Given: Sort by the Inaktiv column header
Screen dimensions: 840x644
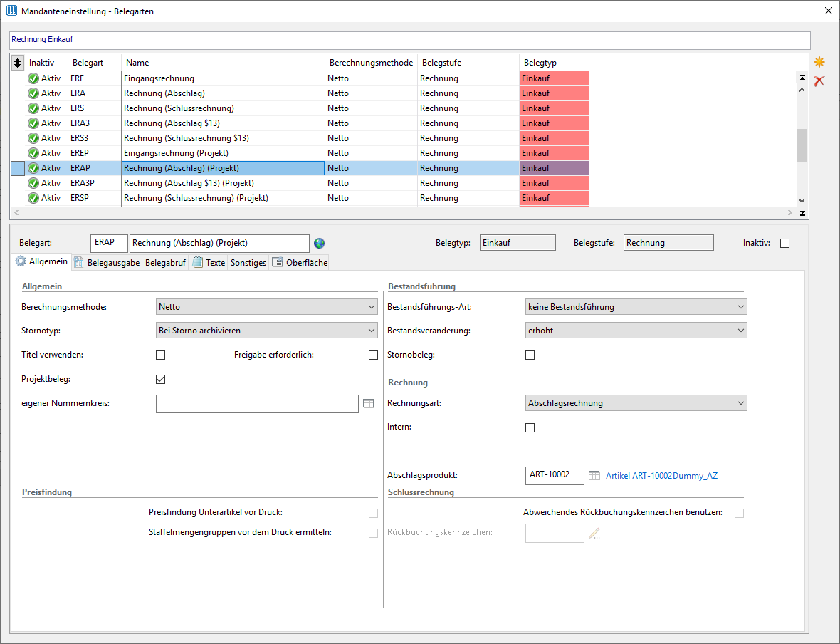Looking at the screenshot, I should click(46, 63).
